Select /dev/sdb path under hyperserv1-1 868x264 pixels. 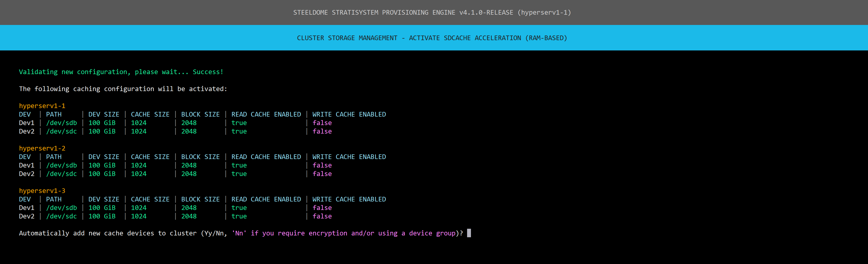pyautogui.click(x=61, y=123)
